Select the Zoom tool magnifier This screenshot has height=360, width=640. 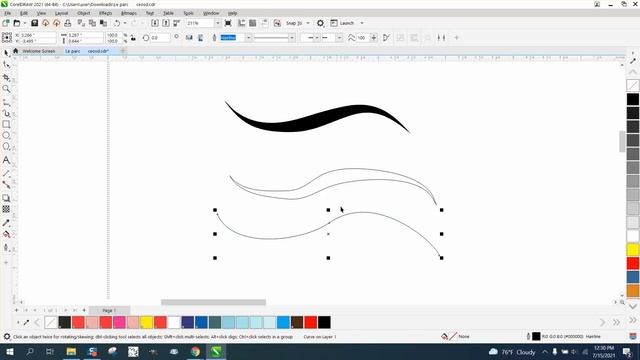click(x=6, y=89)
